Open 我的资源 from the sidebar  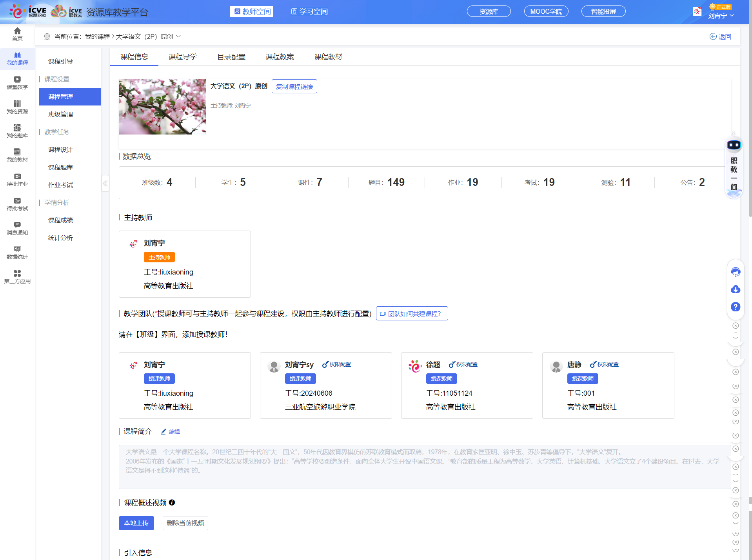pyautogui.click(x=17, y=107)
